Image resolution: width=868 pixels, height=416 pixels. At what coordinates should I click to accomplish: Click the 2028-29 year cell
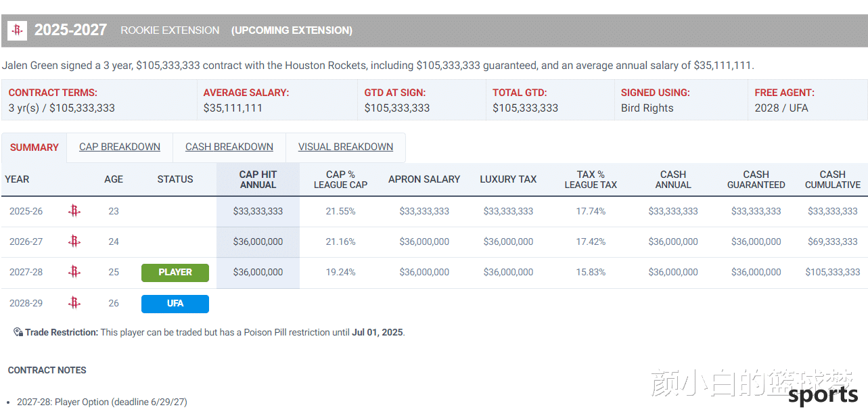(26, 303)
